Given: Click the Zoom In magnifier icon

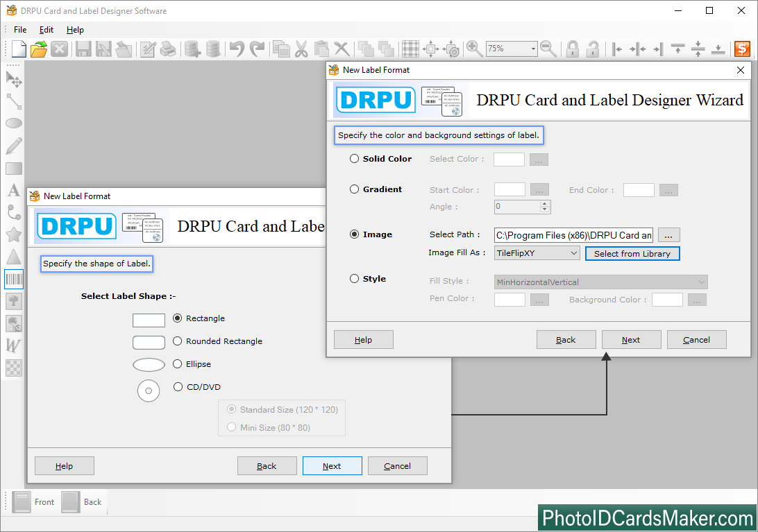Looking at the screenshot, I should pyautogui.click(x=473, y=49).
